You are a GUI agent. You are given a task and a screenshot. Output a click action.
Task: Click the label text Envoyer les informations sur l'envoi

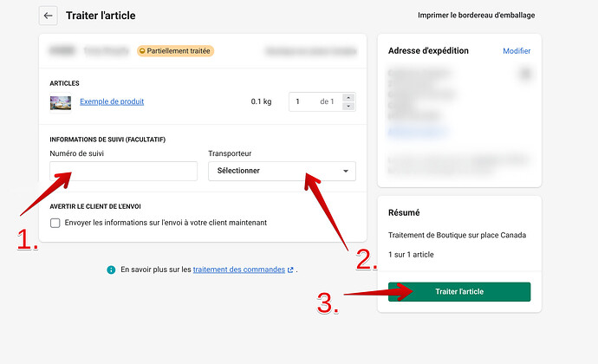[166, 223]
